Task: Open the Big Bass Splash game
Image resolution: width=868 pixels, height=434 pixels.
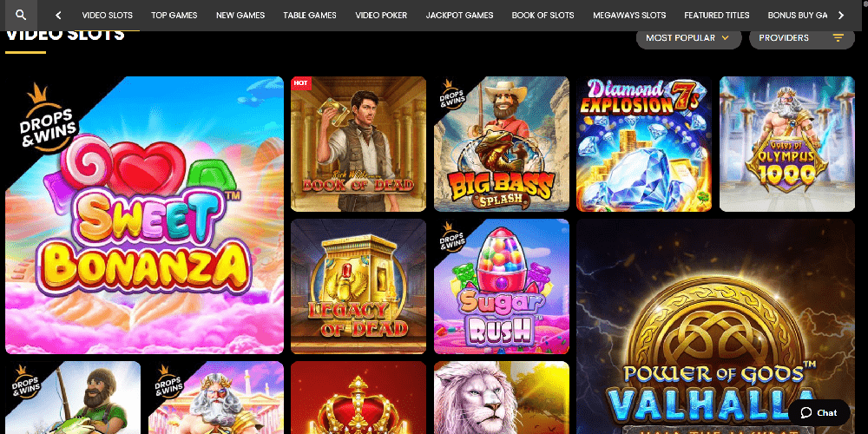Action: pyautogui.click(x=502, y=144)
